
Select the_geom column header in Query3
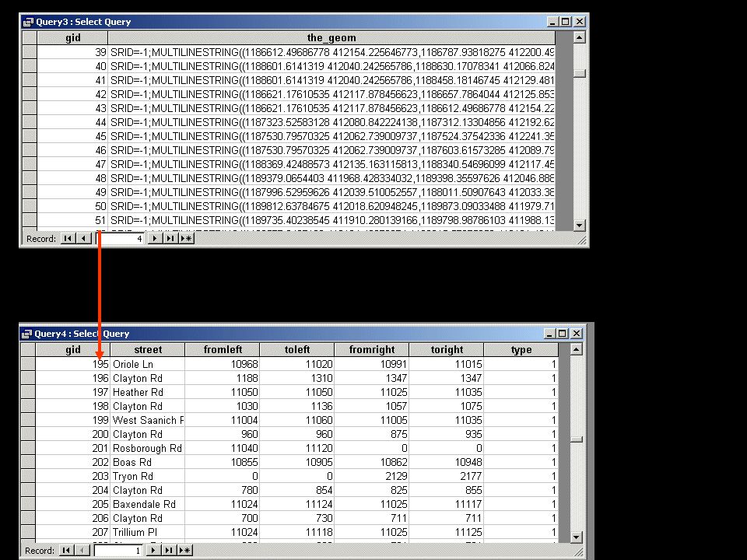[x=331, y=37]
